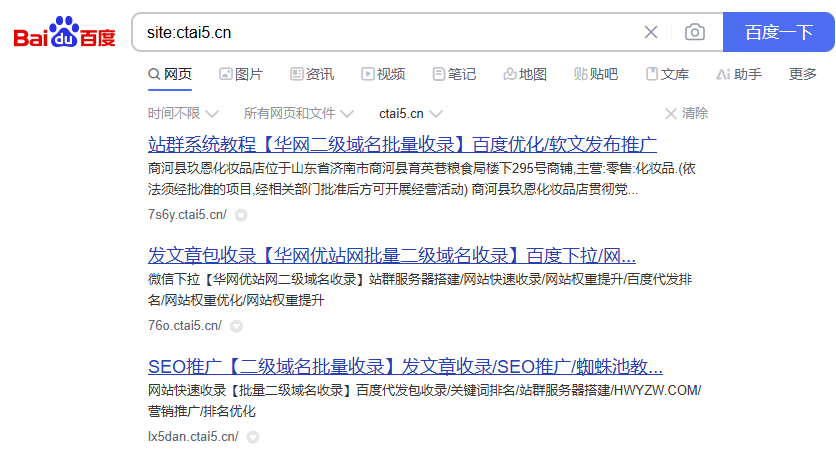This screenshot has width=836, height=461.
Task: Click the 76o.ctai5.cn/ URL
Action: (x=184, y=326)
